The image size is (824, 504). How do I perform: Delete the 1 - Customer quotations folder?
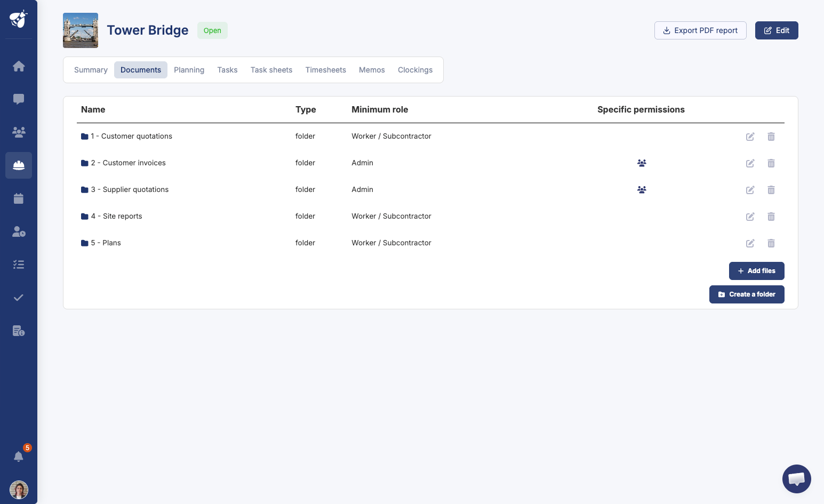[771, 137]
